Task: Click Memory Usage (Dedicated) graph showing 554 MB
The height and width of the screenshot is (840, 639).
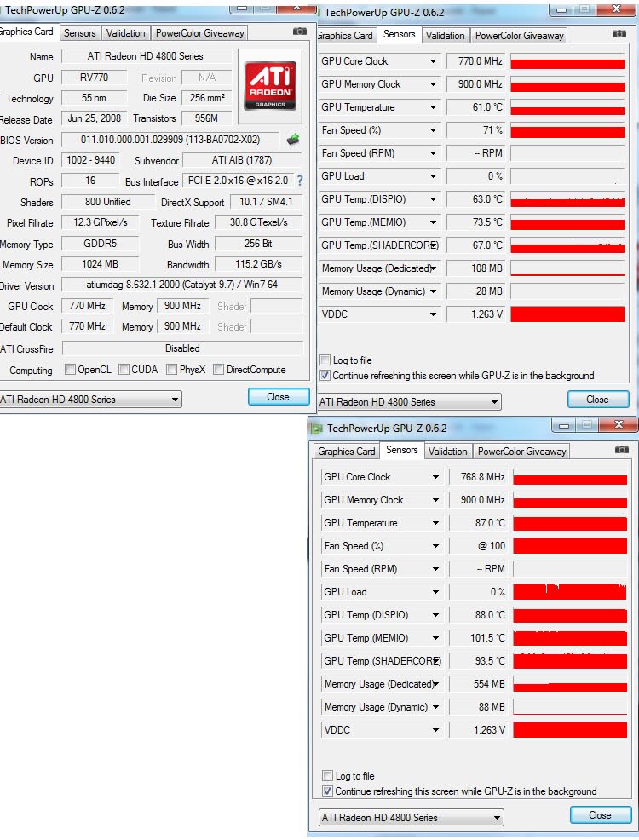Action: pos(570,684)
